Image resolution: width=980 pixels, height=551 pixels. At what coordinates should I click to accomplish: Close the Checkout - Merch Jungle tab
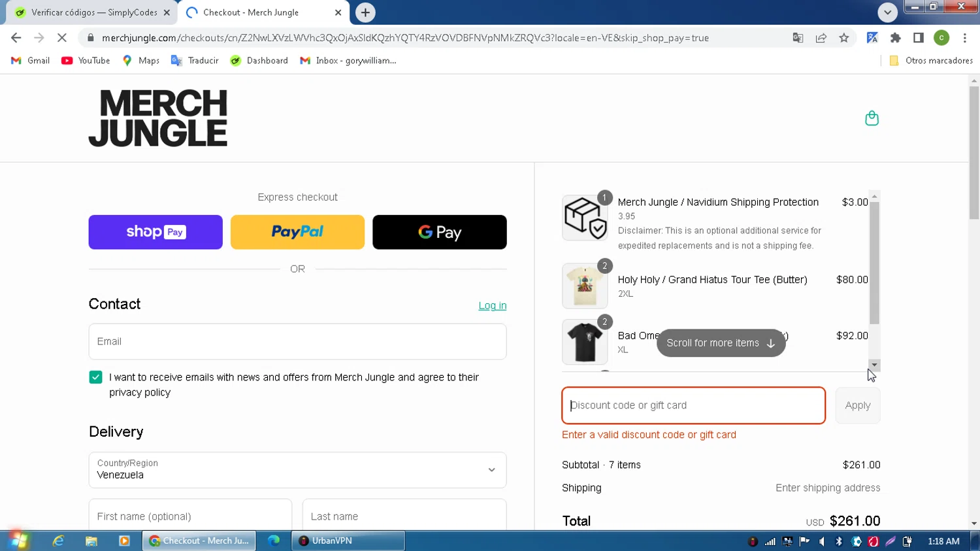tap(338, 12)
